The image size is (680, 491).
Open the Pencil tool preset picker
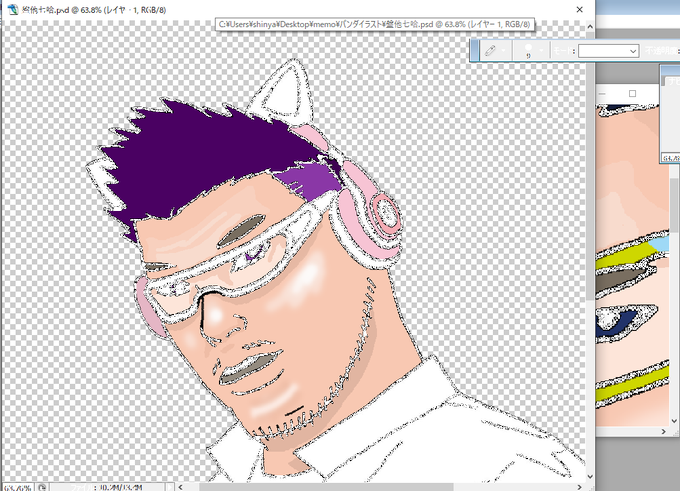pos(490,51)
